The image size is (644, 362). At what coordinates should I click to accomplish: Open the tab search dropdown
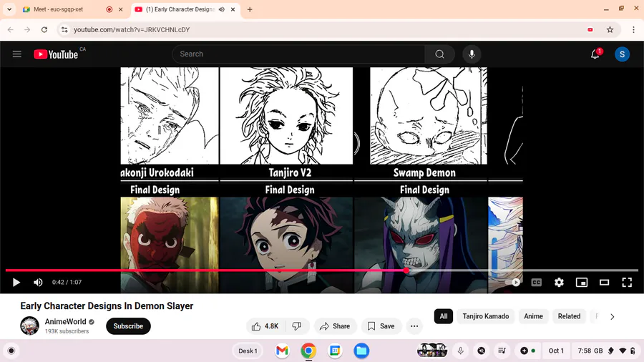[x=9, y=9]
